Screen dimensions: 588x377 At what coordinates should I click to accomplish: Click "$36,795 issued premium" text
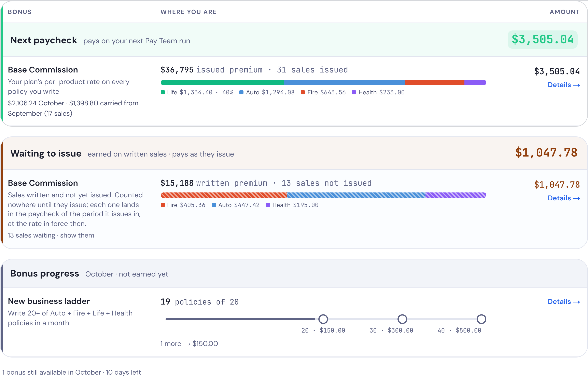211,70
